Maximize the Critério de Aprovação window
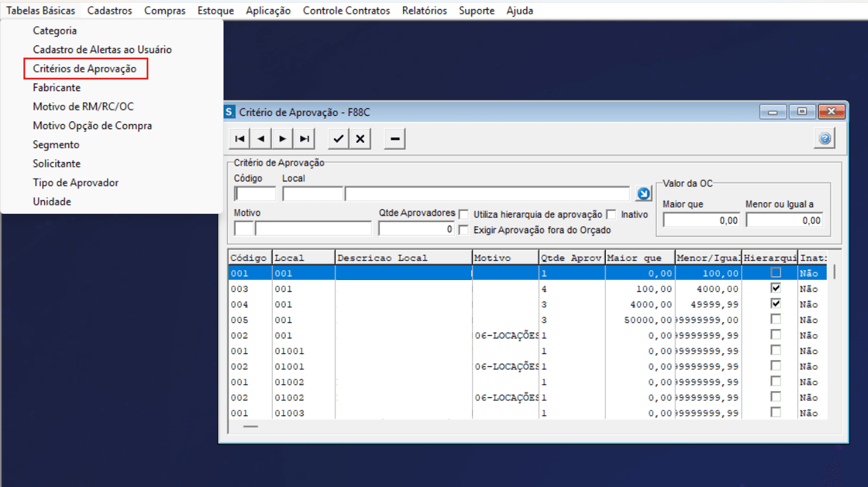This screenshot has height=487, width=868. coord(801,112)
